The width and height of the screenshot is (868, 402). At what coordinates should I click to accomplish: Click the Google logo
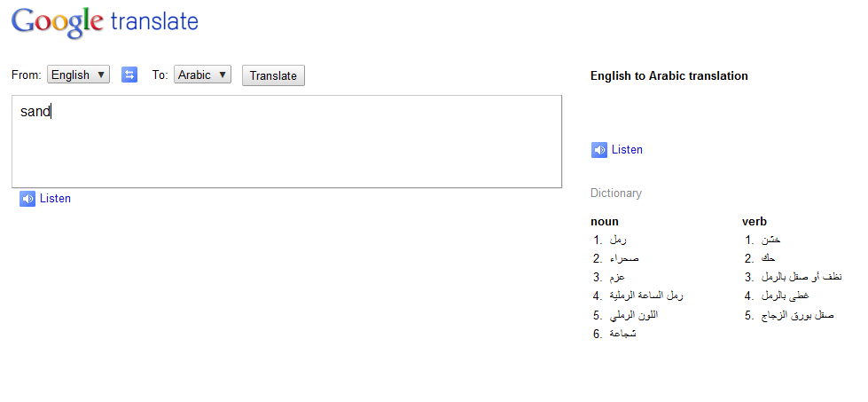(x=58, y=21)
